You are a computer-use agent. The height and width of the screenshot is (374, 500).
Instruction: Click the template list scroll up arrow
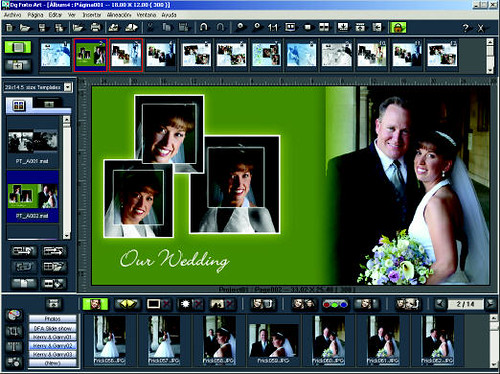coord(67,120)
